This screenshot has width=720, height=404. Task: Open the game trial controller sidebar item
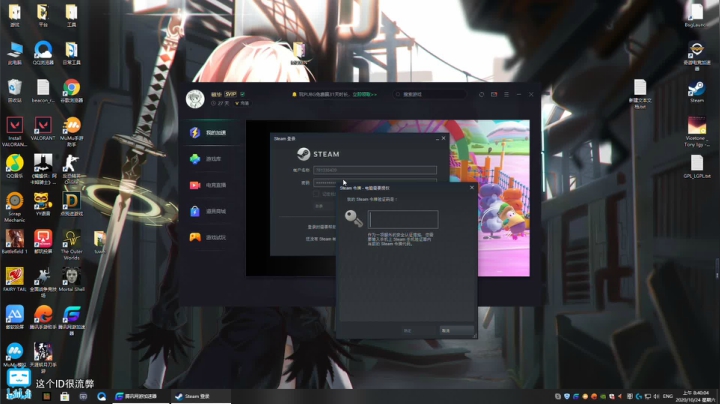209,237
